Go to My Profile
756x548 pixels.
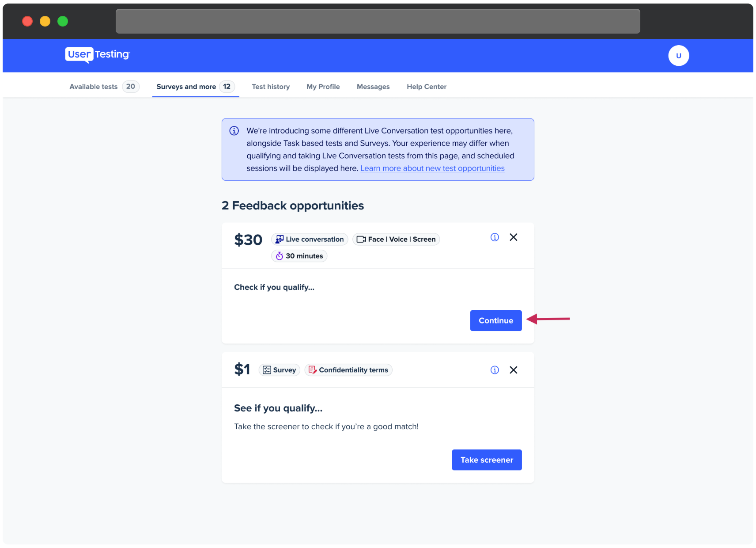coord(323,87)
